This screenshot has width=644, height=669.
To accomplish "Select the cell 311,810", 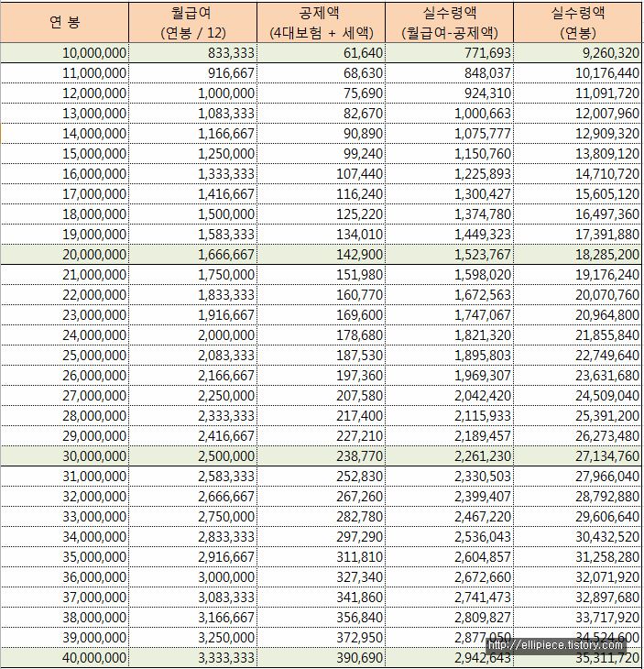I will point(322,557).
